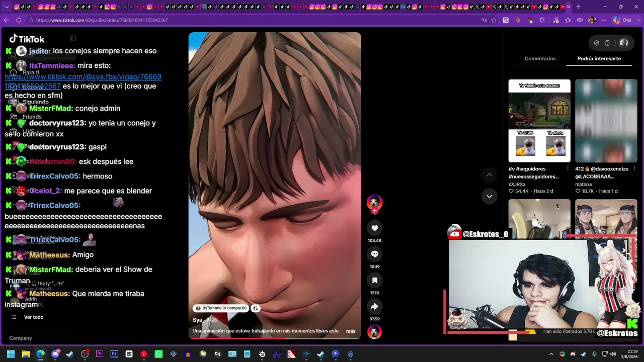Open the browser settings and more menu

click(x=604, y=20)
